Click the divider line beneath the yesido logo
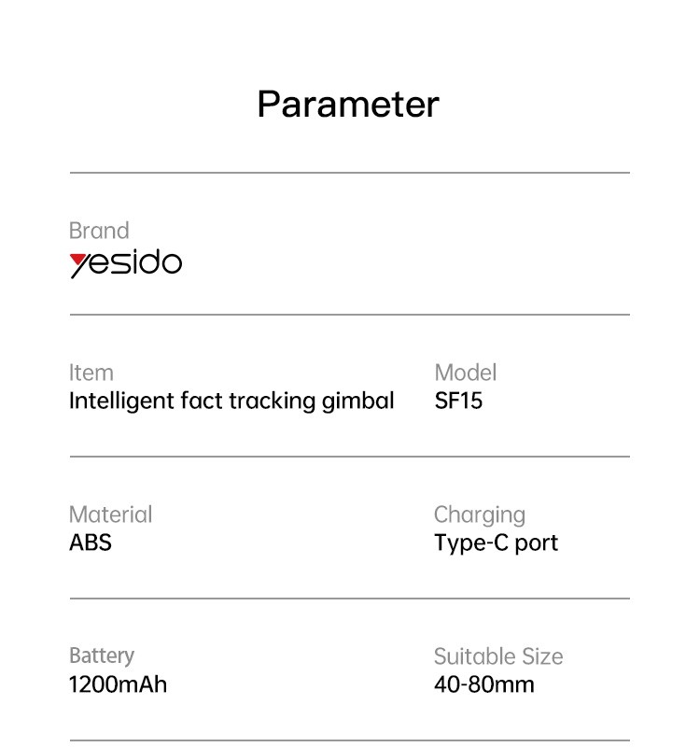 point(349,315)
